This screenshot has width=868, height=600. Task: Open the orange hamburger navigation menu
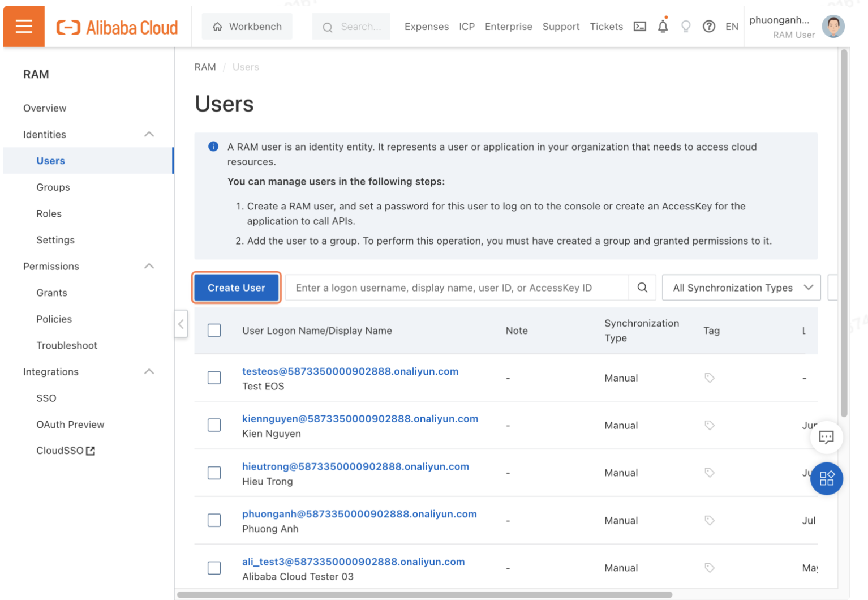point(24,27)
